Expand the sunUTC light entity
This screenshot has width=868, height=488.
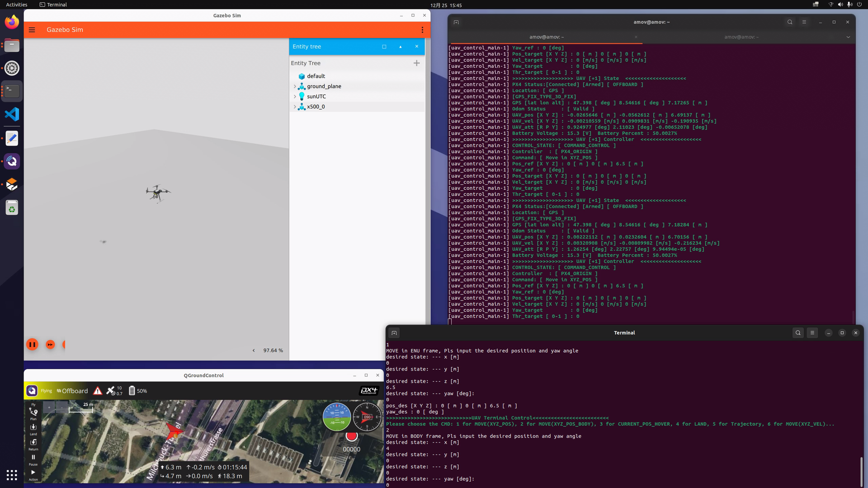coord(295,97)
